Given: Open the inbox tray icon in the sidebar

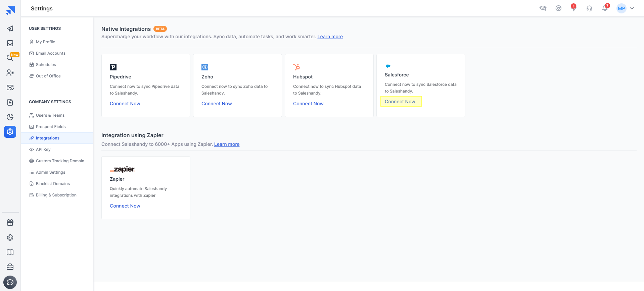Looking at the screenshot, I should (x=10, y=43).
